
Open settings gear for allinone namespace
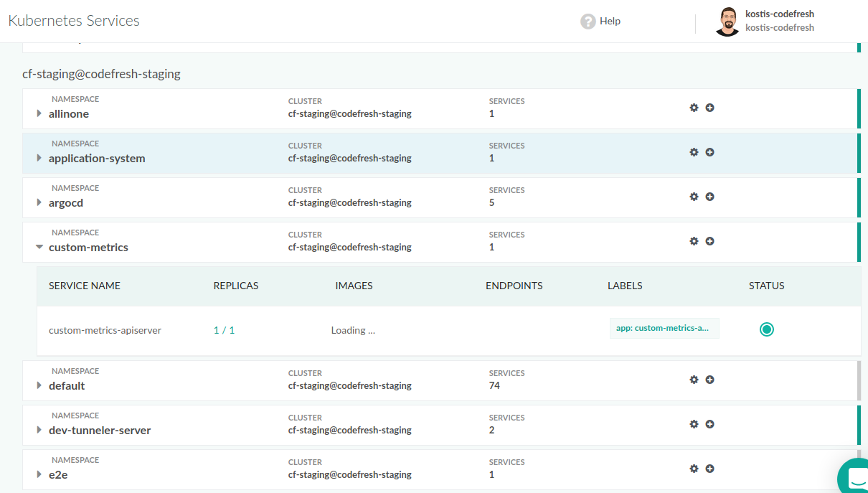coord(694,108)
